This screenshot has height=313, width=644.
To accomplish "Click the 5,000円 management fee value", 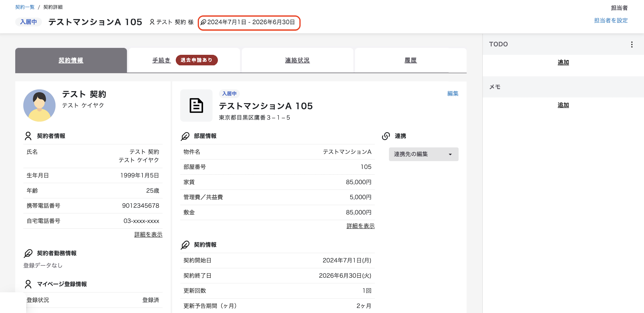I will pyautogui.click(x=360, y=197).
